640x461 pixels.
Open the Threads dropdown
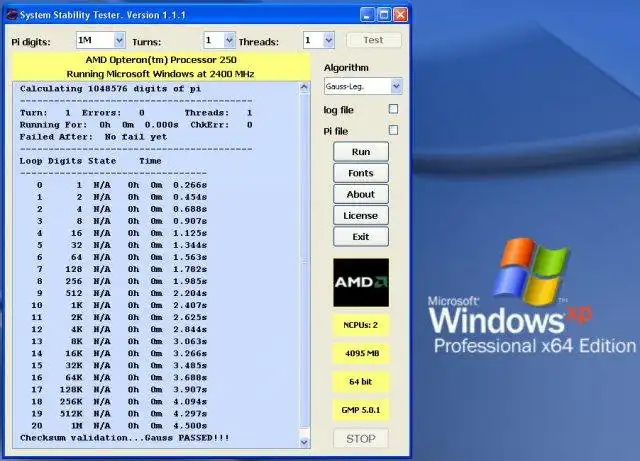pos(329,40)
